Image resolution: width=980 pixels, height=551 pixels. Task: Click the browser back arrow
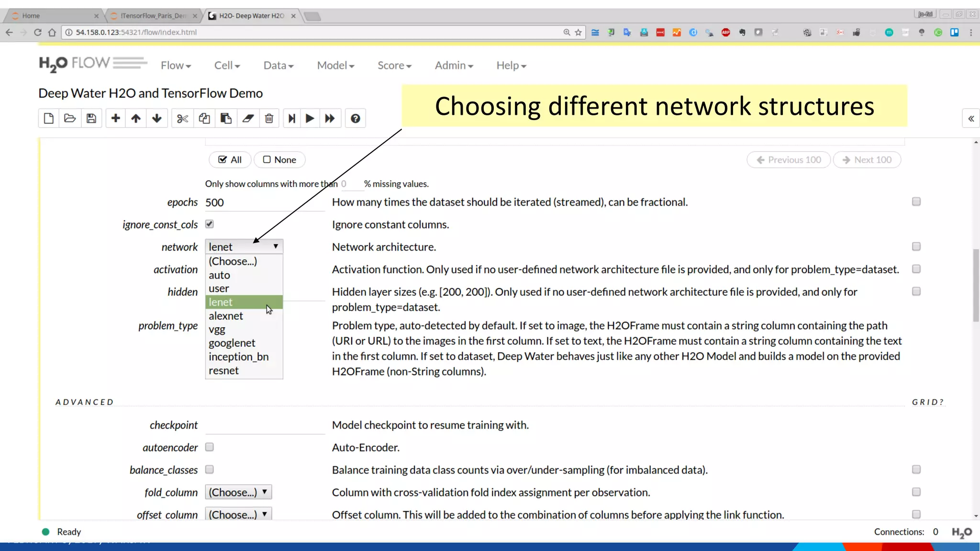pyautogui.click(x=10, y=33)
